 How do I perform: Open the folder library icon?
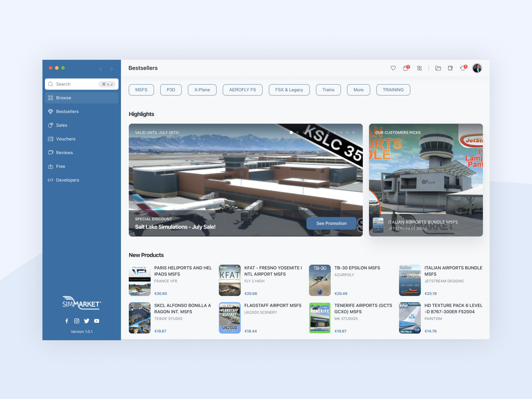pyautogui.click(x=438, y=68)
